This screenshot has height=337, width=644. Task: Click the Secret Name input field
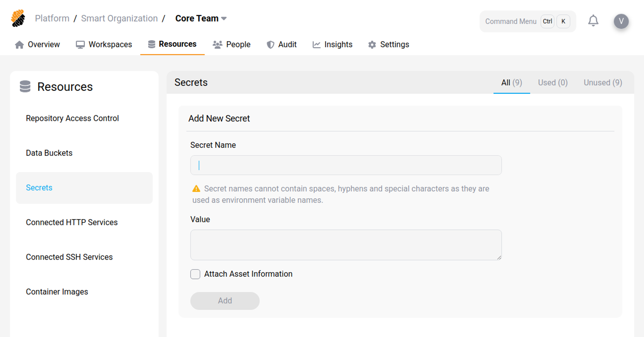click(346, 165)
